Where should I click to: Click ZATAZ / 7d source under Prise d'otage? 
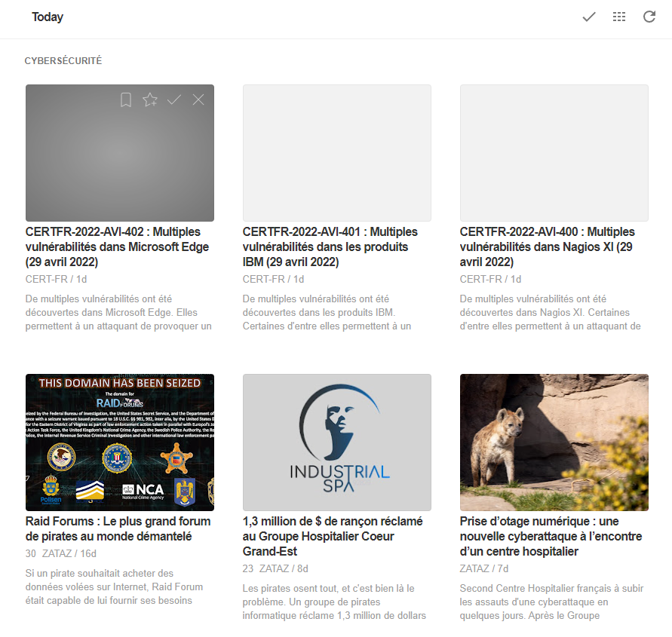click(x=484, y=568)
